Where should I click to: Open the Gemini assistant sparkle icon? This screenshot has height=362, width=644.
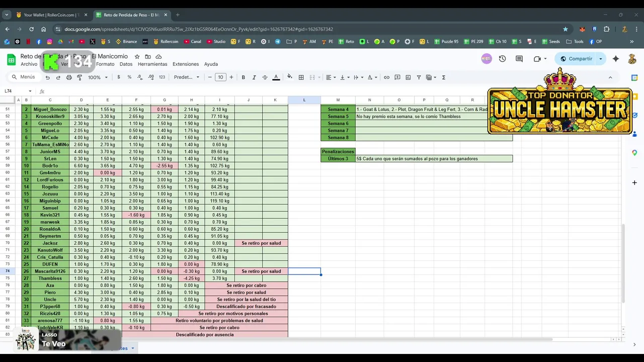coord(616,59)
